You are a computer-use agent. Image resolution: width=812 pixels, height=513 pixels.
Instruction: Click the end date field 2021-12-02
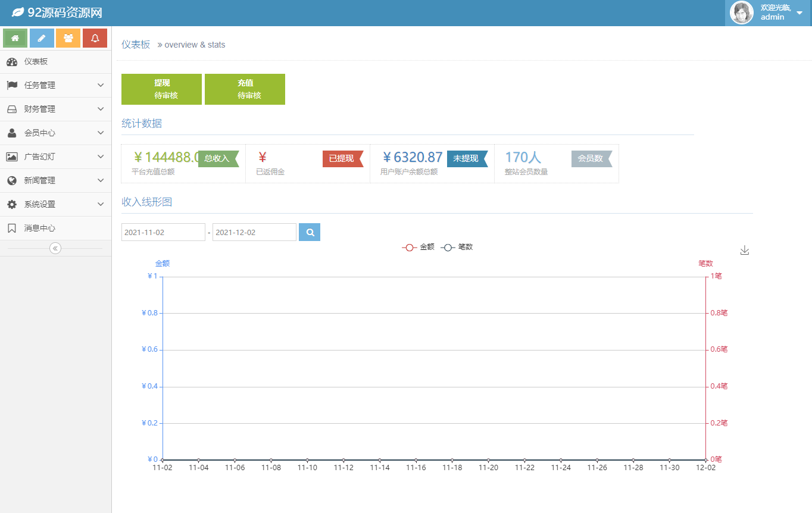coord(254,232)
